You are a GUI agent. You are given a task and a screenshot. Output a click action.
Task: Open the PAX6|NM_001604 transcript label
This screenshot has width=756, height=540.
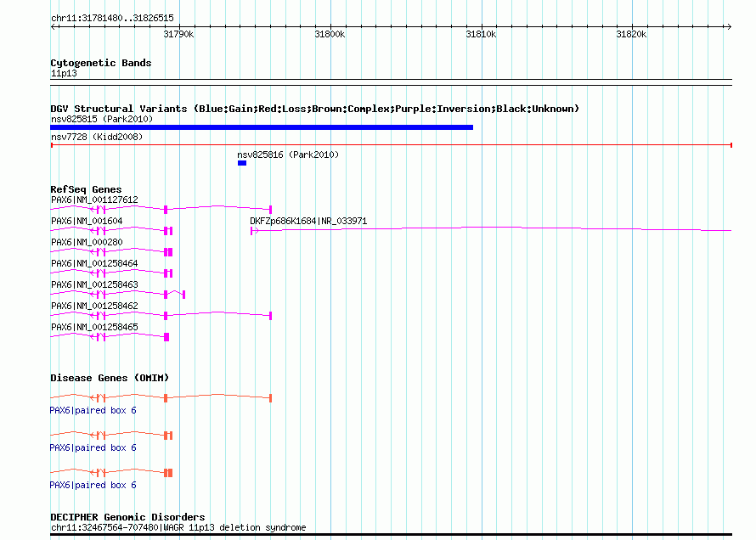87,221
